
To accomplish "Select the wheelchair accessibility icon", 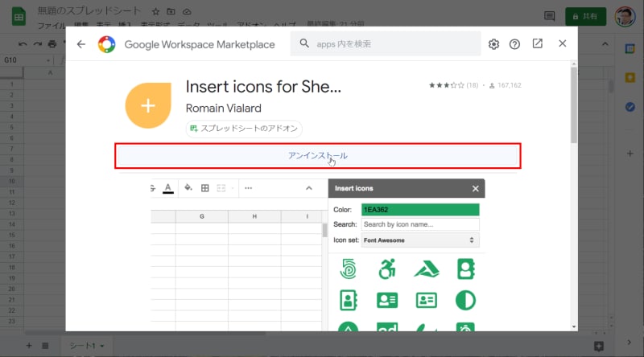I will (386, 269).
